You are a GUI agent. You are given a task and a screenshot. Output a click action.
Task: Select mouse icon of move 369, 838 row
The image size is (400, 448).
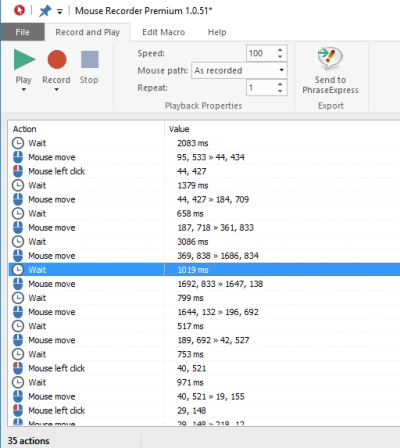[x=18, y=256]
